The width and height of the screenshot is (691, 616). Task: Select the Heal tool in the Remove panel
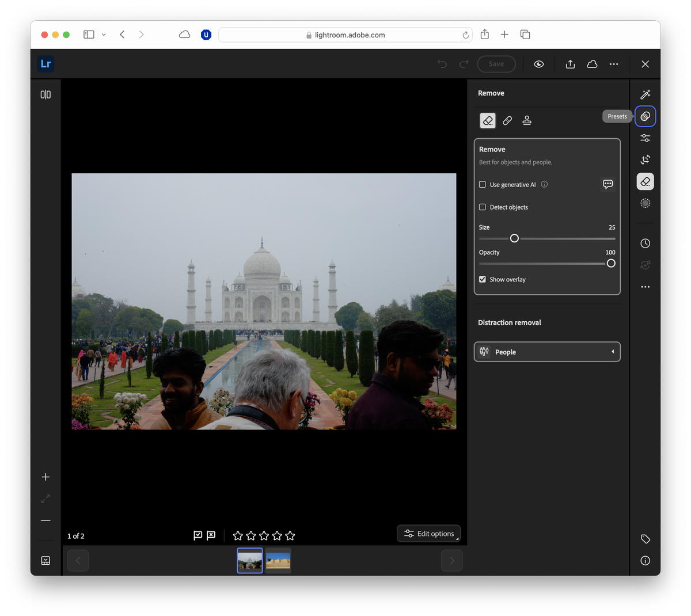coord(507,120)
